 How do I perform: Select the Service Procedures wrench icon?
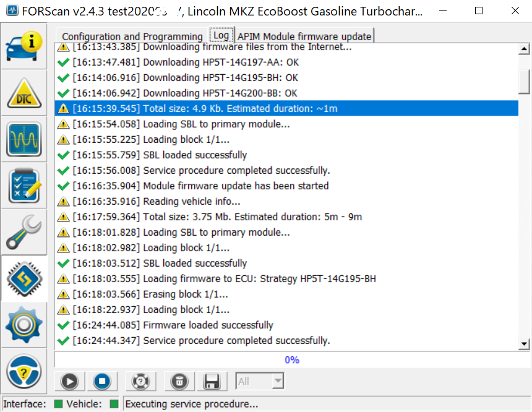coord(24,232)
